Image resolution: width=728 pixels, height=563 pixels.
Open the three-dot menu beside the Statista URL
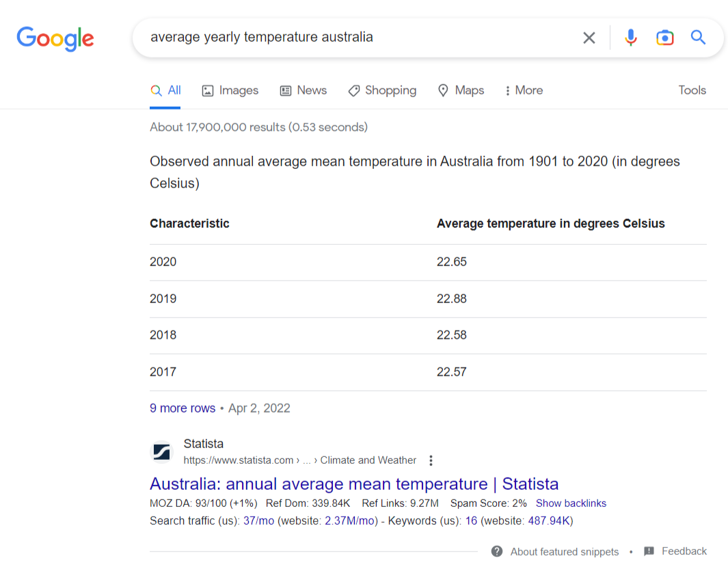pos(431,460)
